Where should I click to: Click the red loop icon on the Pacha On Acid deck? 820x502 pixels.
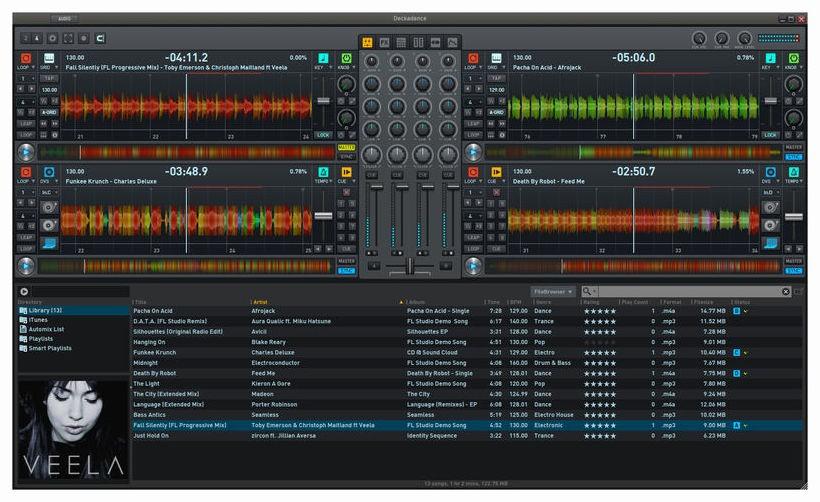pyautogui.click(x=473, y=58)
